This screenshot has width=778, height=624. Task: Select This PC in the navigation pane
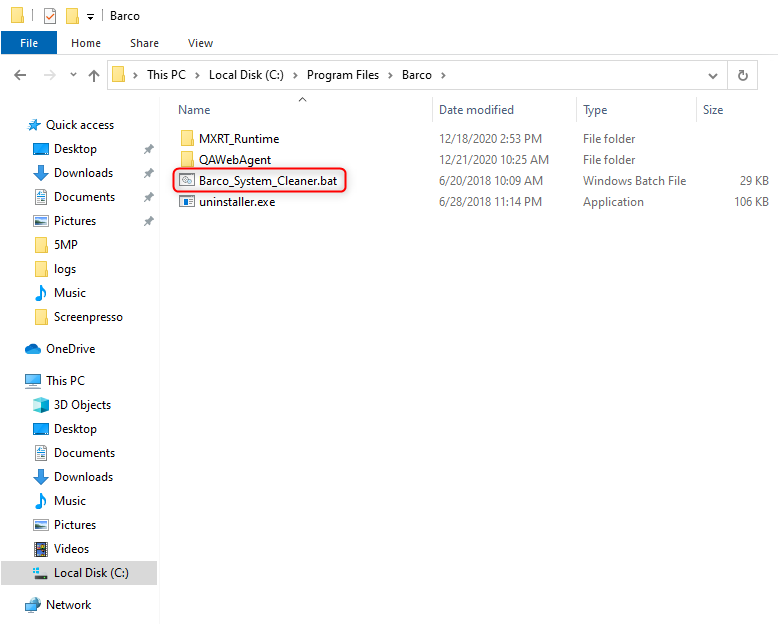click(x=65, y=380)
